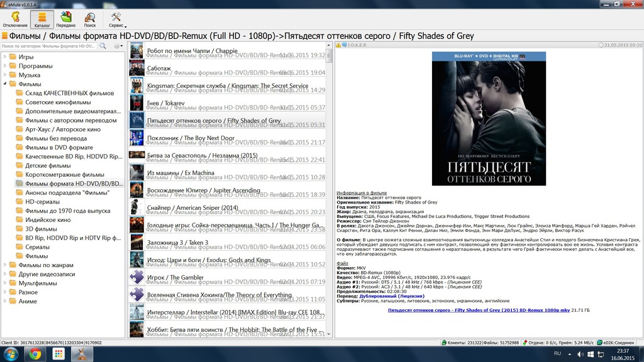Expand the Игры category
The height and width of the screenshot is (362, 644).
pos(5,57)
